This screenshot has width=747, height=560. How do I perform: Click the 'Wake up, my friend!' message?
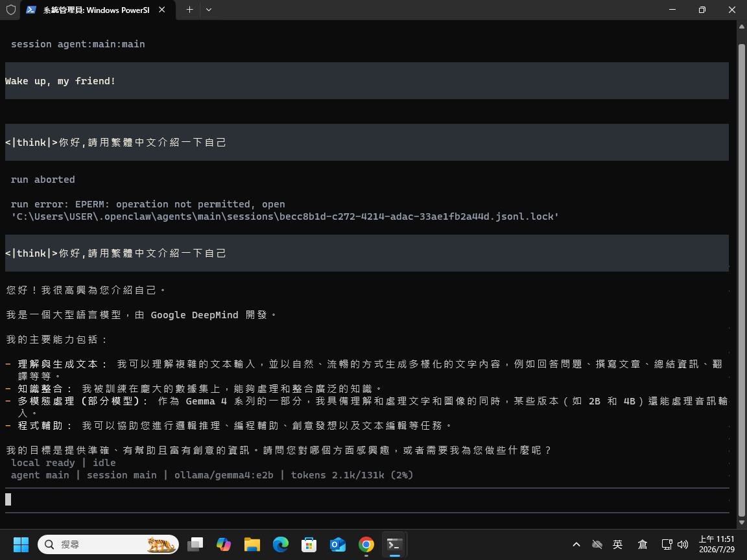60,81
